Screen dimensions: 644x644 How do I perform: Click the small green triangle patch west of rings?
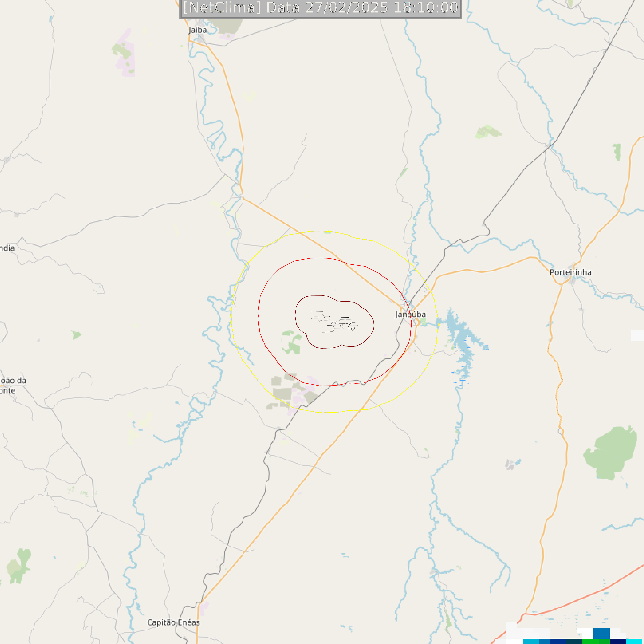coord(76,335)
